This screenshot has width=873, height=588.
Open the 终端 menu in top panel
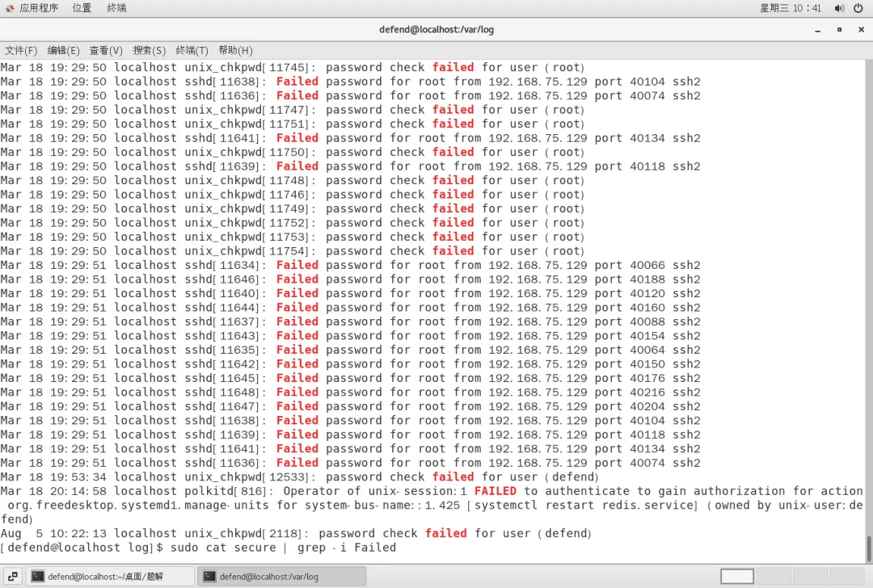click(116, 8)
